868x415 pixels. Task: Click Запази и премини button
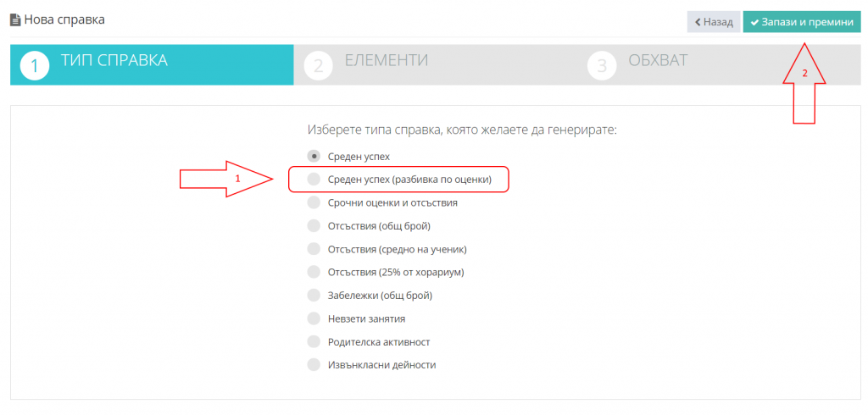point(802,22)
